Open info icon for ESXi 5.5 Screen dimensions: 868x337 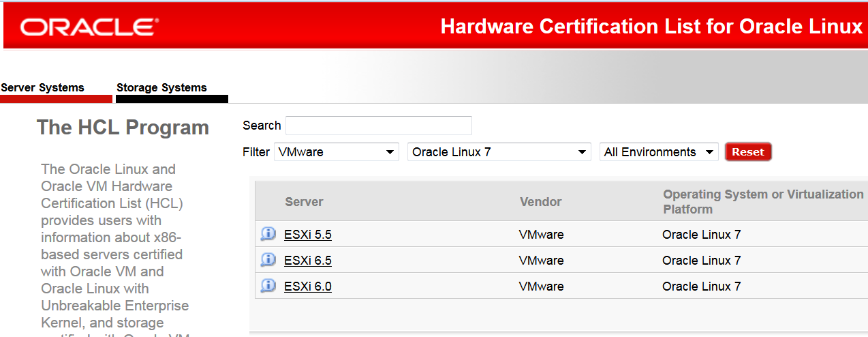tap(268, 235)
